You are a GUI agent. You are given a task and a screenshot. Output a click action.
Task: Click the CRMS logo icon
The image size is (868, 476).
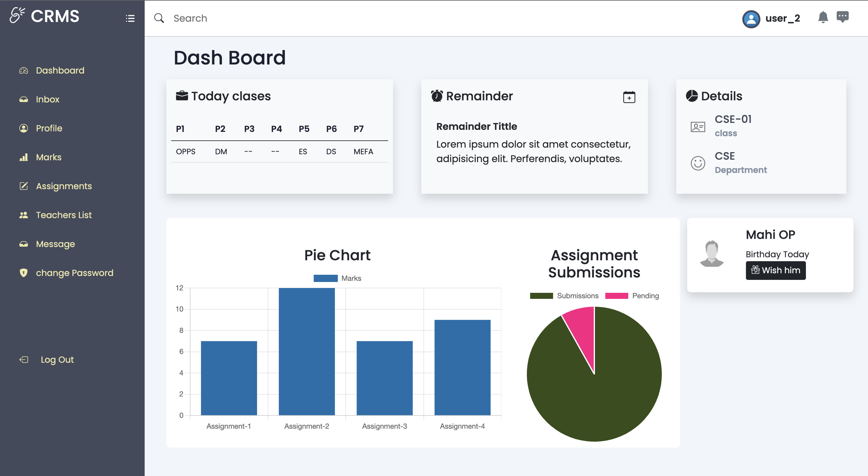(x=17, y=15)
